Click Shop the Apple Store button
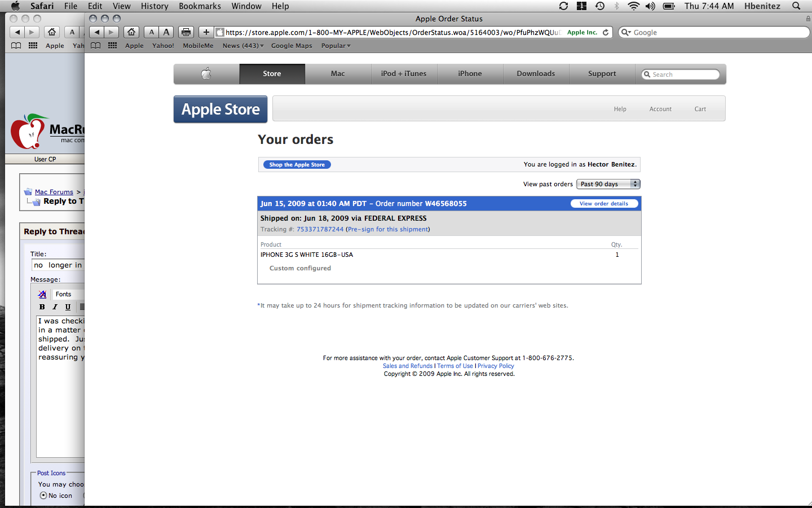 pyautogui.click(x=297, y=165)
